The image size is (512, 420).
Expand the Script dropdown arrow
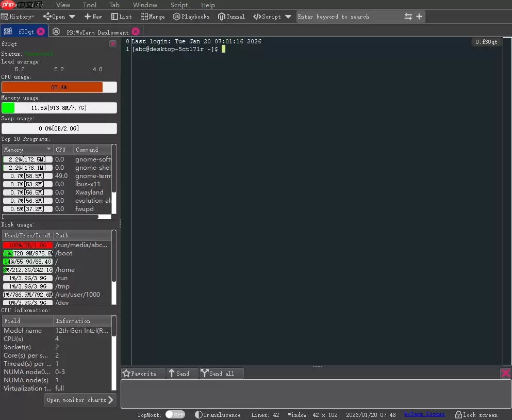pyautogui.click(x=288, y=16)
